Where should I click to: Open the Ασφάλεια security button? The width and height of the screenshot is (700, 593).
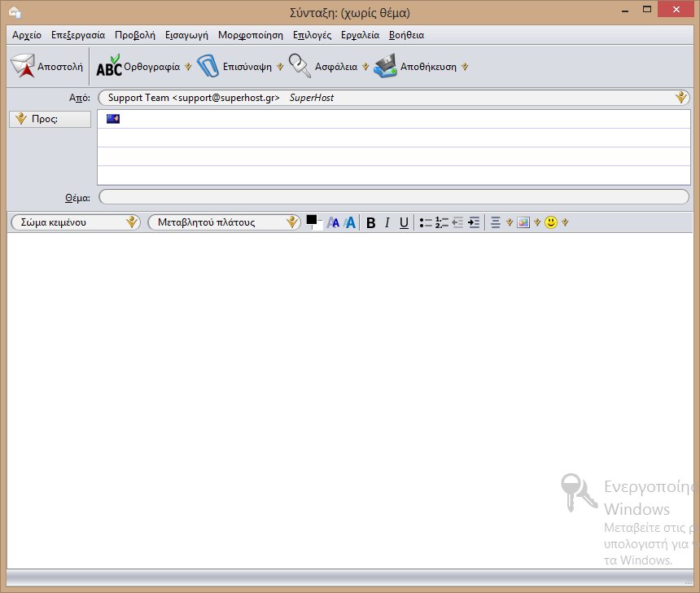click(x=323, y=67)
